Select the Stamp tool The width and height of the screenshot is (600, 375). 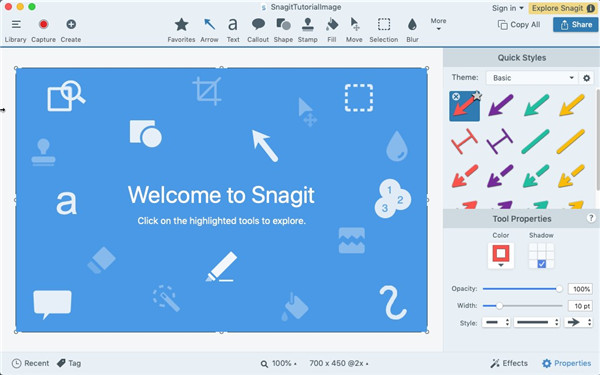(x=308, y=30)
